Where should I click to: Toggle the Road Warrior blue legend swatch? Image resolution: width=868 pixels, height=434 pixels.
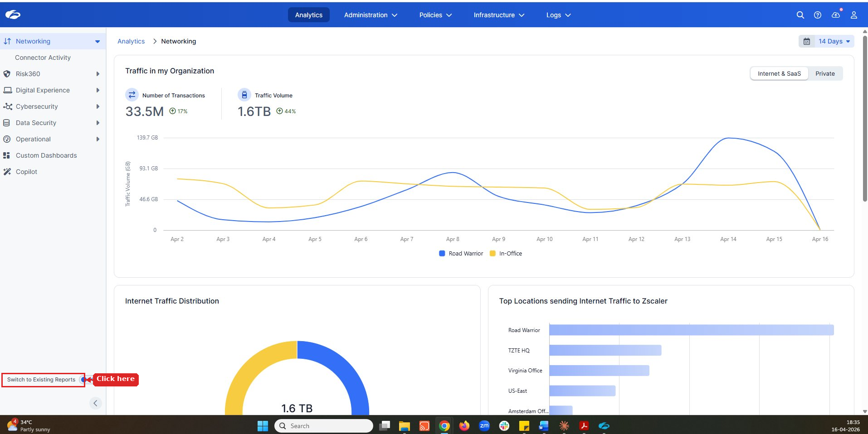(x=442, y=254)
